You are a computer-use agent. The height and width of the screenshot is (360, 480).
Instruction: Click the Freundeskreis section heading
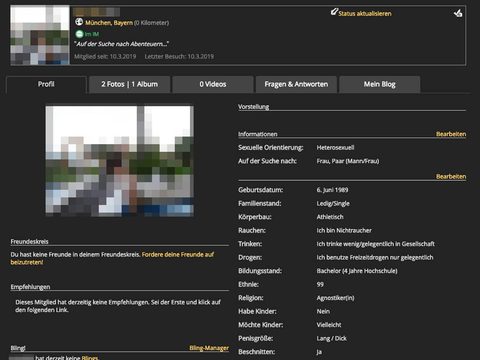point(29,242)
